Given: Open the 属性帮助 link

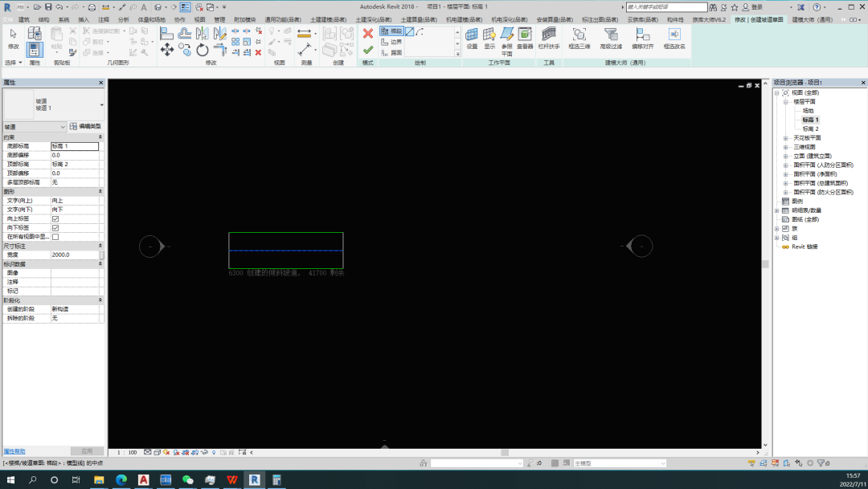Looking at the screenshot, I should tap(14, 451).
